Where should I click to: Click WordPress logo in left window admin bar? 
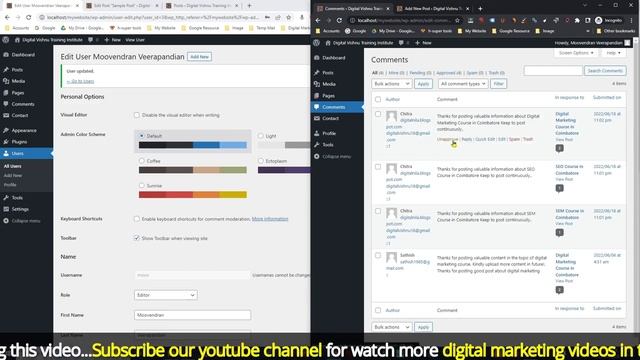[6, 40]
